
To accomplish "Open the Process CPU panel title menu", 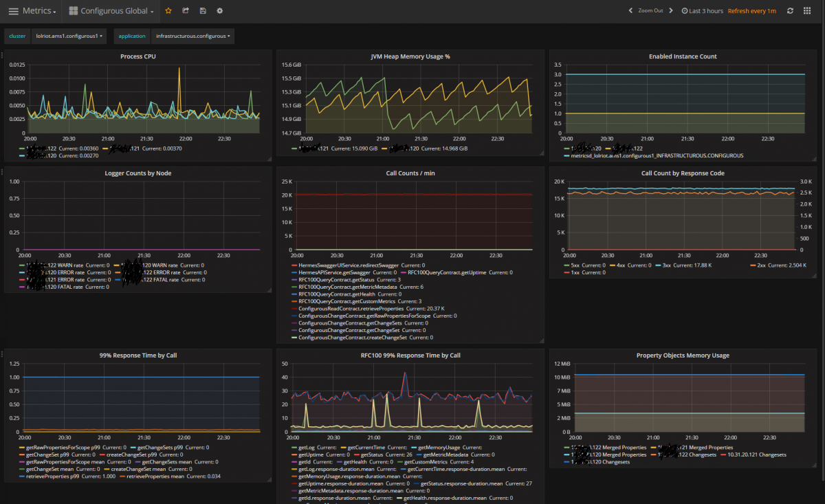I will pyautogui.click(x=137, y=56).
